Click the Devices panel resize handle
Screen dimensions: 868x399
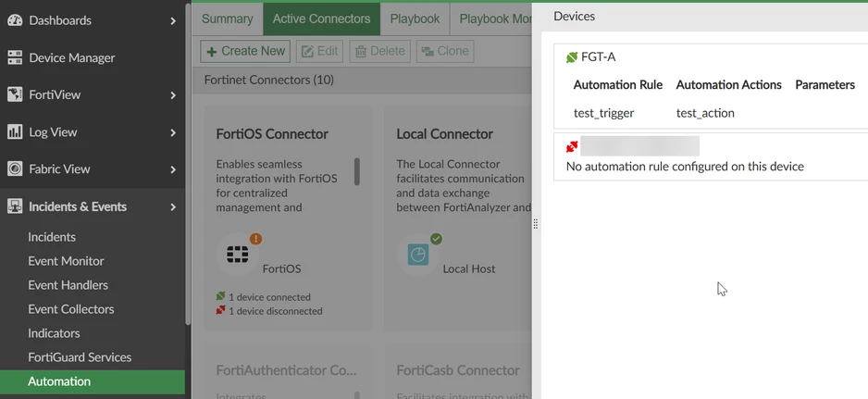tap(535, 224)
